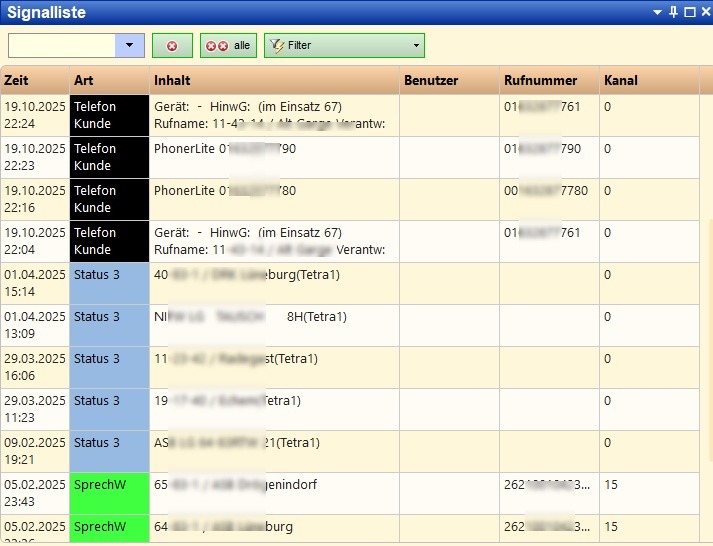The image size is (713, 546).
Task: Click the Kanal column header
Action: click(x=648, y=81)
